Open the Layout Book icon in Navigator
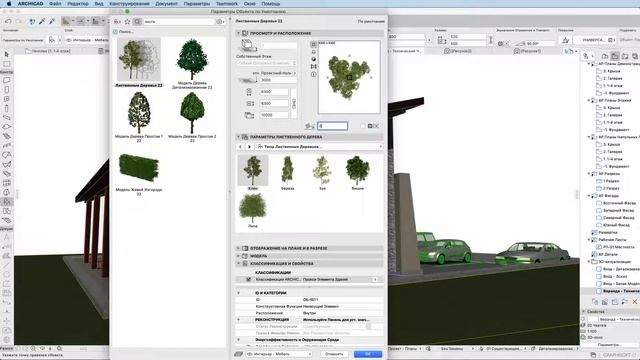Image resolution: width=640 pixels, height=360 pixels. (x=625, y=56)
